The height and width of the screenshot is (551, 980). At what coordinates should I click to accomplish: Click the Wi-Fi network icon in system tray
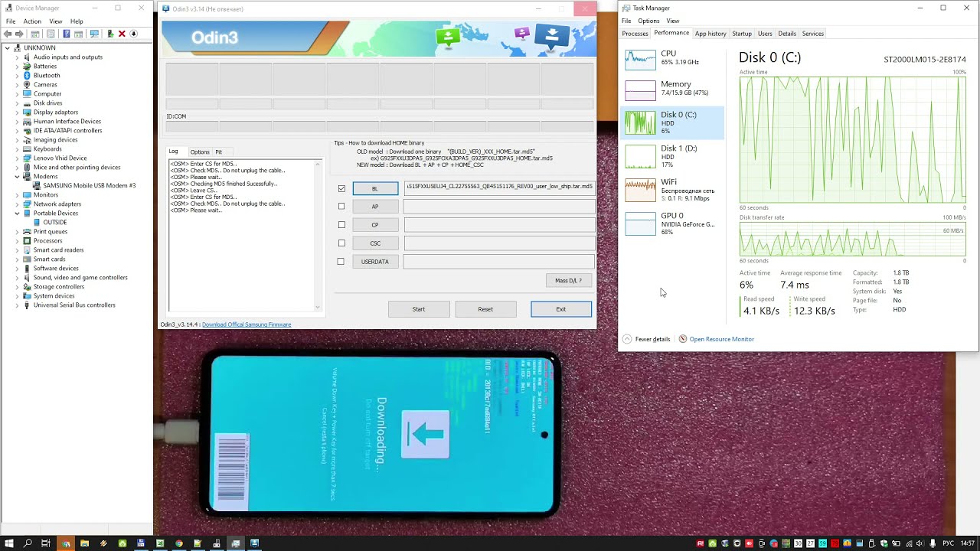click(908, 543)
